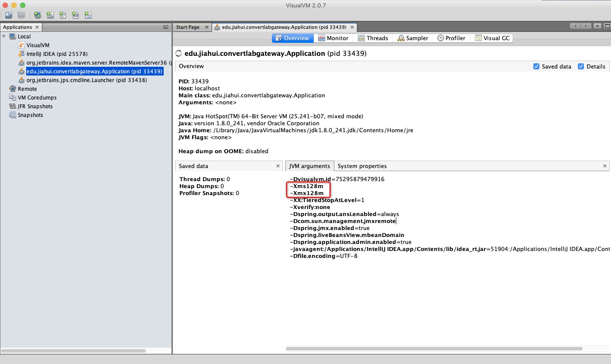The image size is (611, 364).
Task: Click the -Dspring.jmx.enabled=true argument
Action: point(330,228)
